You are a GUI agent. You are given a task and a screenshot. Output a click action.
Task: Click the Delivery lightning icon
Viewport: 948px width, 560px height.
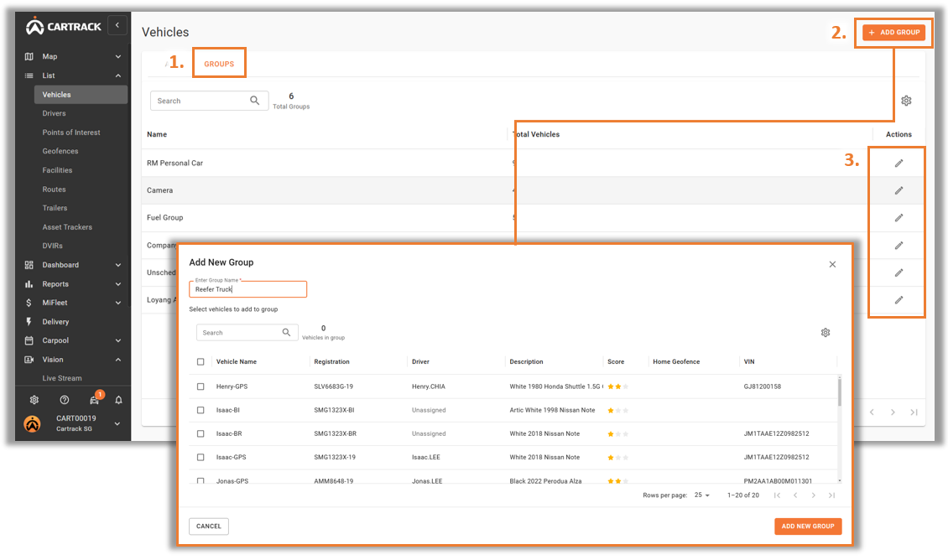29,321
